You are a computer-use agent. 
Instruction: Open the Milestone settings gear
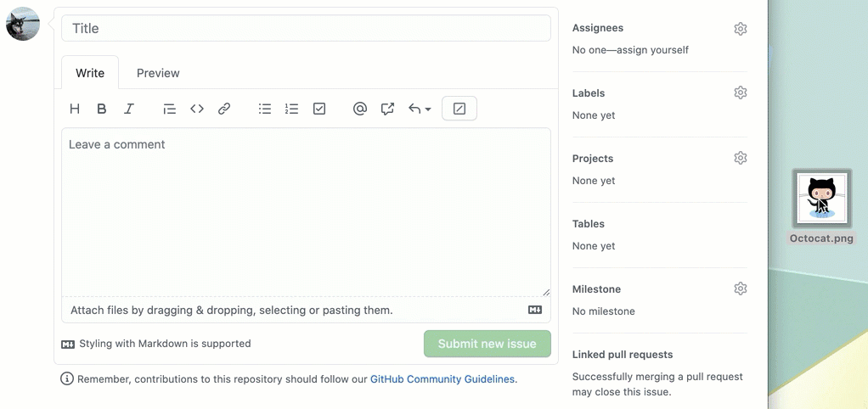tap(741, 289)
